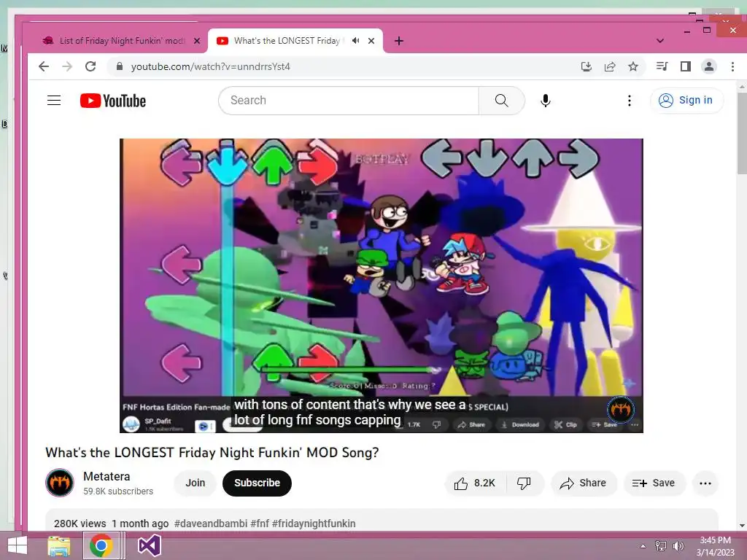
Task: Click the search magnifier button
Action: tap(502, 101)
